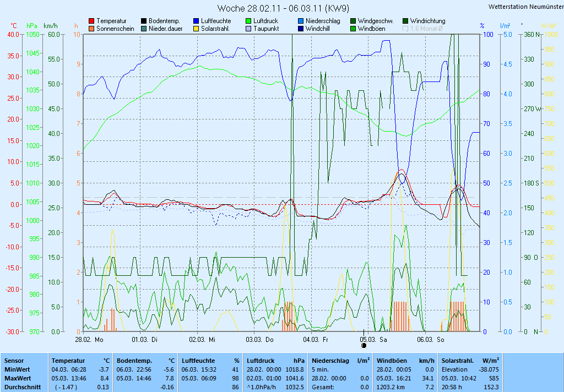Click the dark blue Windchill legend square

pyautogui.click(x=301, y=29)
